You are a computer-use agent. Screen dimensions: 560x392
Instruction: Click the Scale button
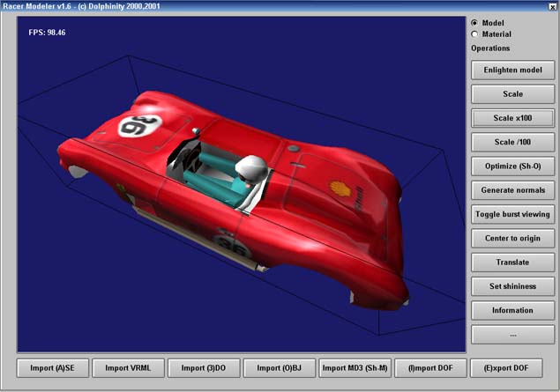pos(512,94)
